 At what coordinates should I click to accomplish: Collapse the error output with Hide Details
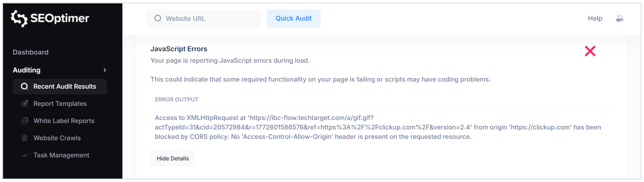pyautogui.click(x=173, y=158)
